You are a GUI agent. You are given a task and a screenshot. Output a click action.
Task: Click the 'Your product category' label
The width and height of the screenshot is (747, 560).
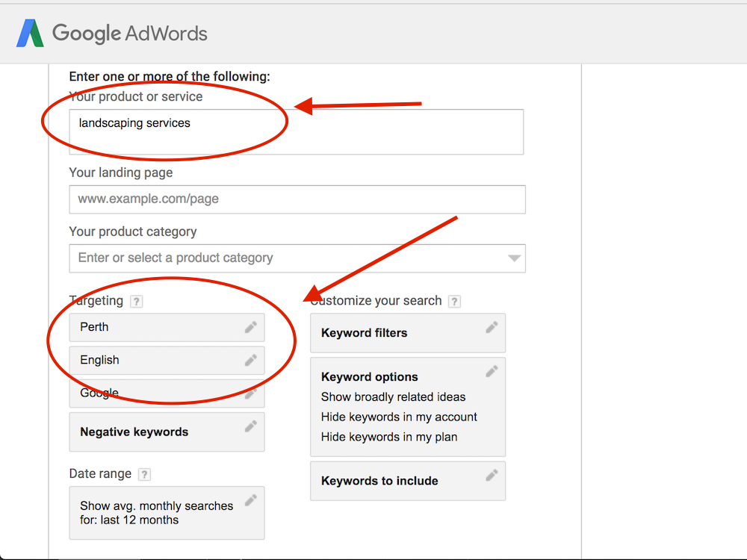[x=133, y=232]
